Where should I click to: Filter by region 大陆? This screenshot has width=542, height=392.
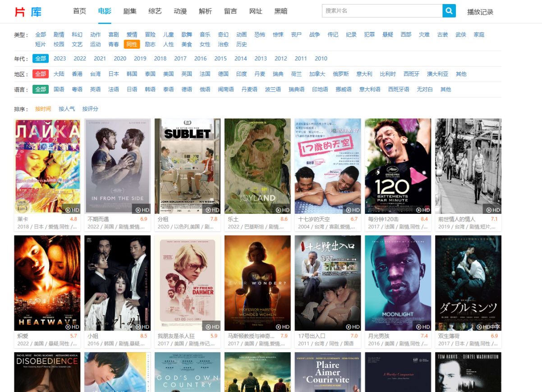59,74
